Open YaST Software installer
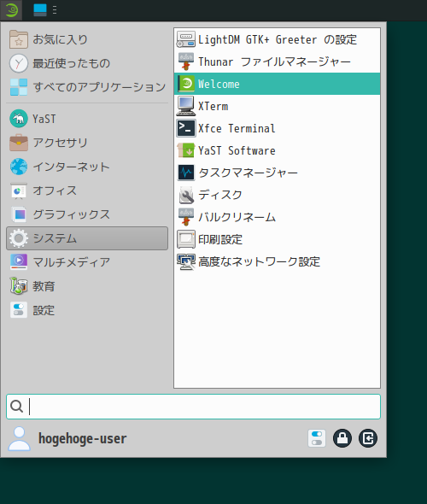427x504 pixels. pyautogui.click(x=277, y=150)
